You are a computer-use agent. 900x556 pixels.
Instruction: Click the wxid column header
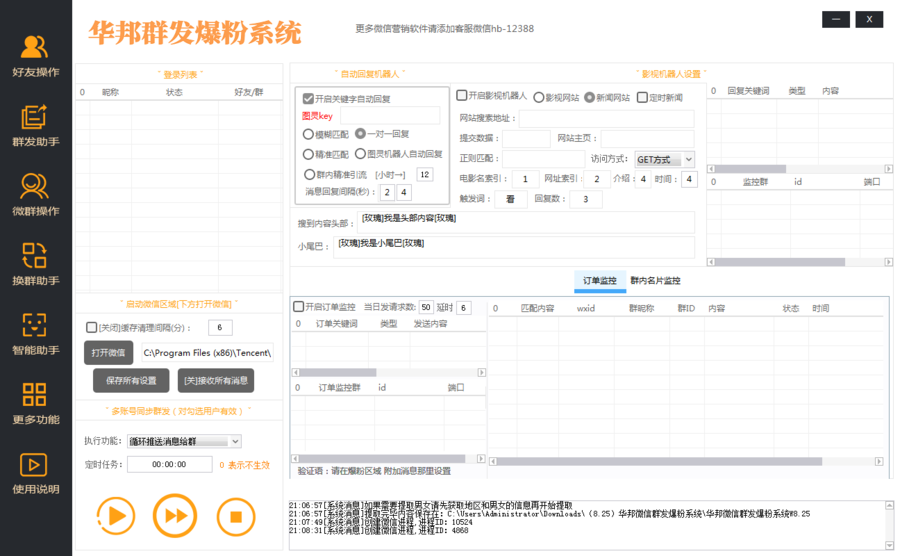pyautogui.click(x=585, y=308)
